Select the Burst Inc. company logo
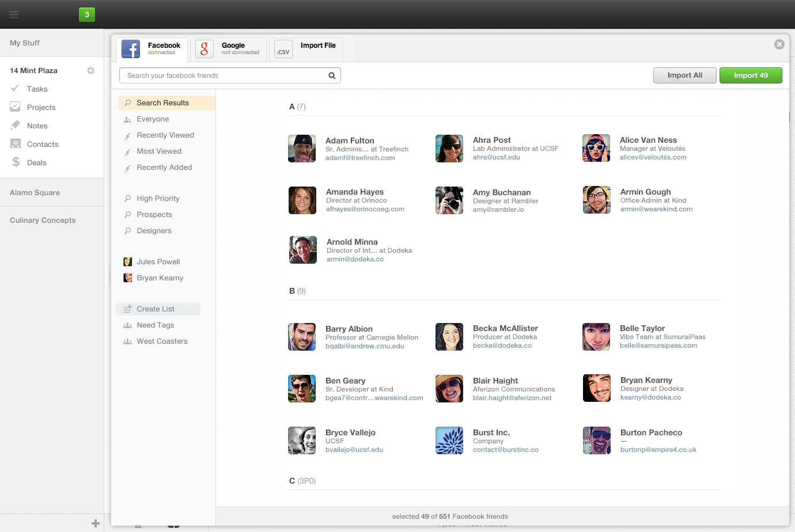The image size is (795, 532). click(x=449, y=440)
